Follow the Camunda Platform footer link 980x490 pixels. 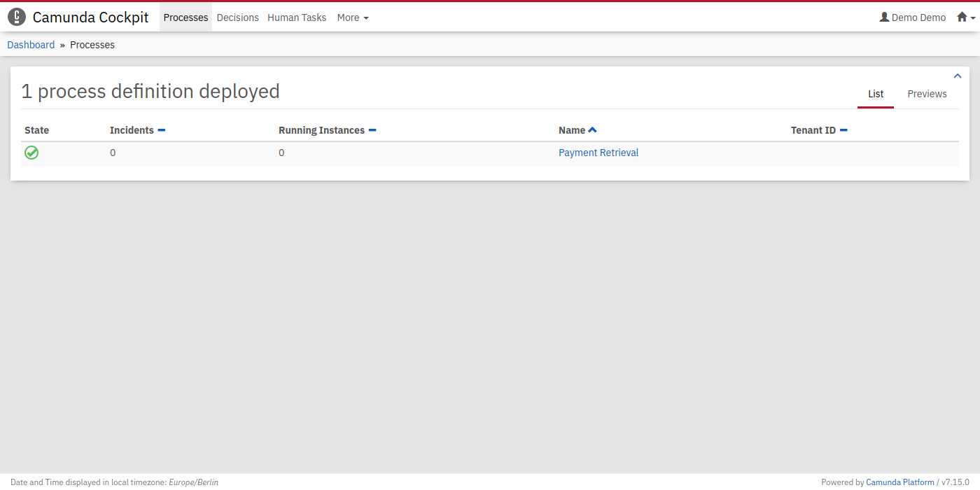coord(899,482)
